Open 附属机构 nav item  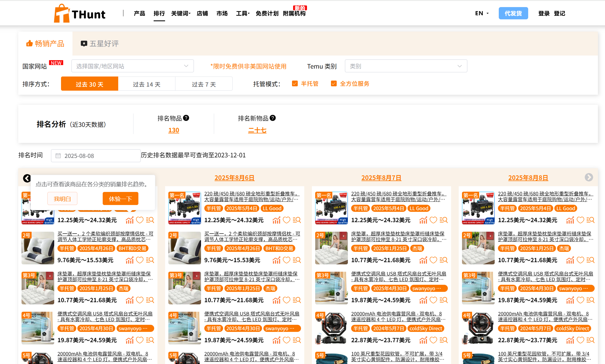click(294, 13)
